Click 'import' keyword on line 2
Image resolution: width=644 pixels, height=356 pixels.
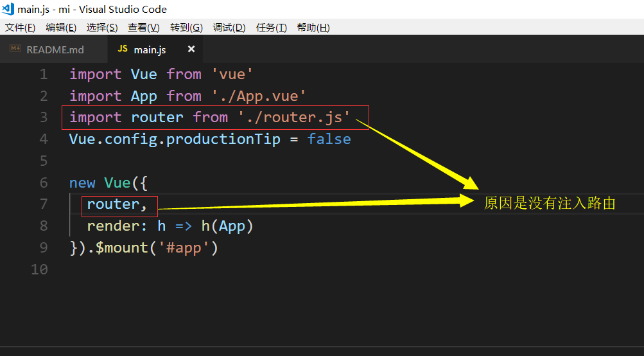pyautogui.click(x=95, y=96)
